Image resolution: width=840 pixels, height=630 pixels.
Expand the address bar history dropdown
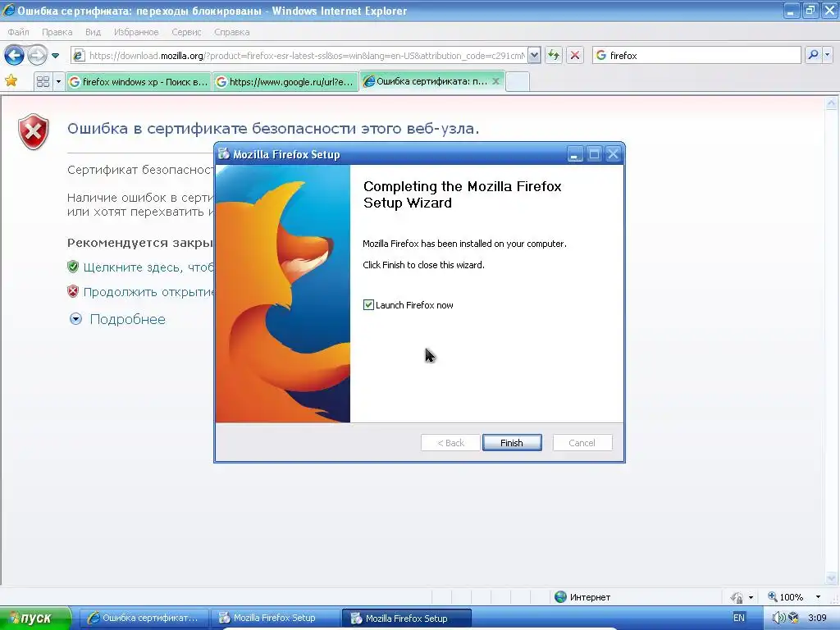point(534,55)
